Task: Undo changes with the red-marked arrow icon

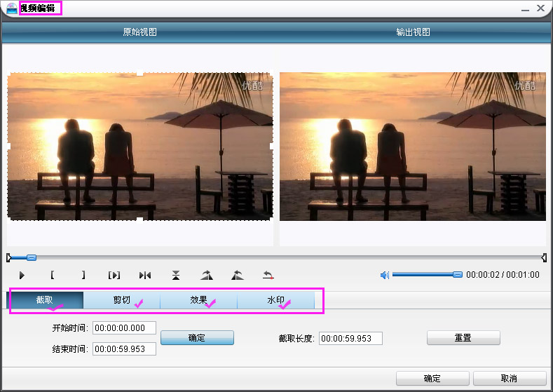Action: [x=268, y=275]
